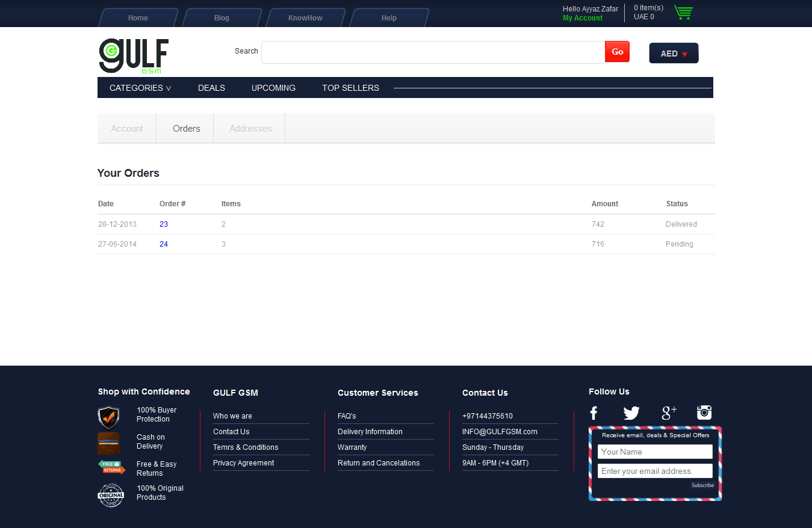
Task: Click the Gulf GSM logo
Action: click(134, 56)
